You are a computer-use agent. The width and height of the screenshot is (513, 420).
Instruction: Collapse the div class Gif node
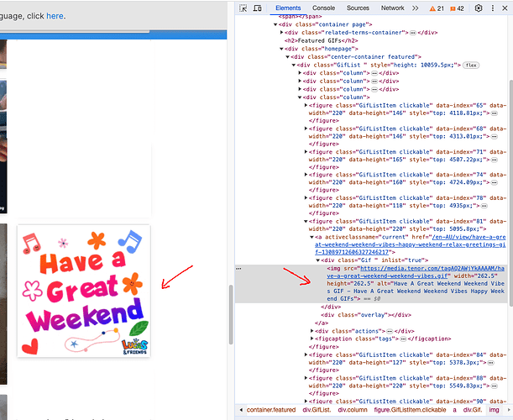pyautogui.click(x=318, y=260)
